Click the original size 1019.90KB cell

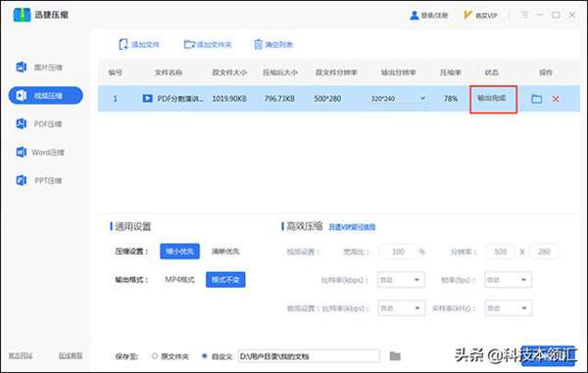[229, 99]
